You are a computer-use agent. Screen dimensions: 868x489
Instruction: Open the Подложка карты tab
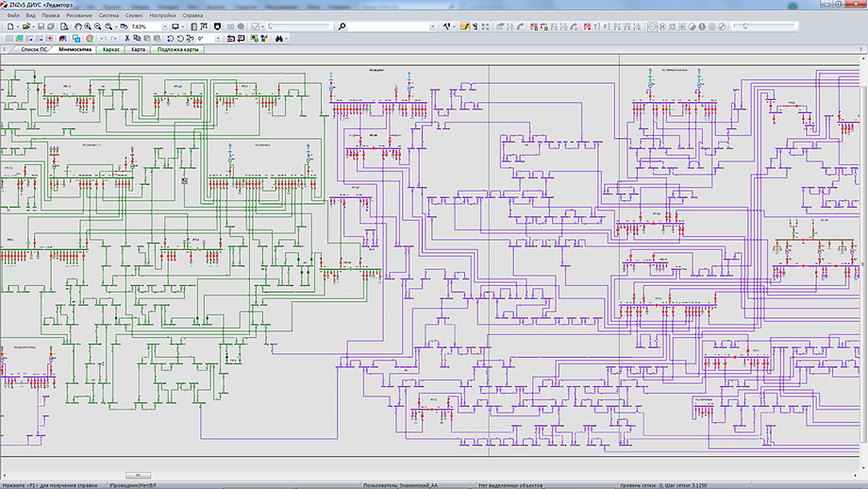tap(177, 49)
